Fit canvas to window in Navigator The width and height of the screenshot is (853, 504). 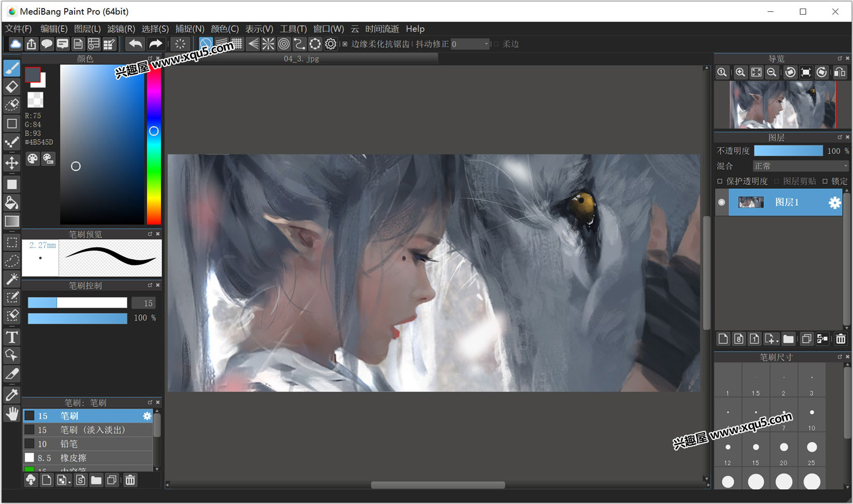pos(756,72)
